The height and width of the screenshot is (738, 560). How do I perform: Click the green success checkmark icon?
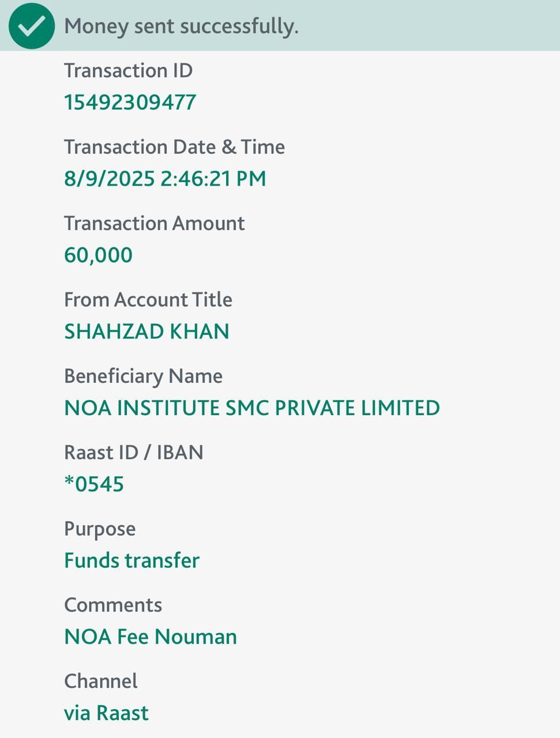coord(32,26)
